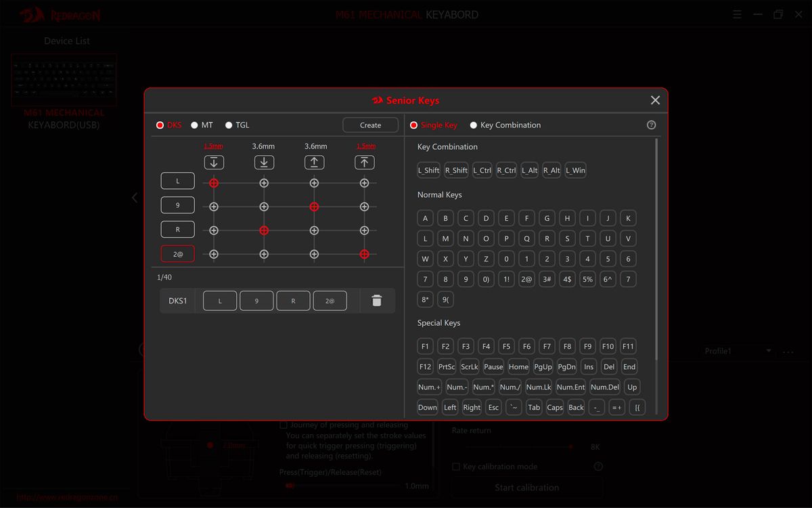Switch to Key Combination radio option
812x508 pixels.
point(474,125)
